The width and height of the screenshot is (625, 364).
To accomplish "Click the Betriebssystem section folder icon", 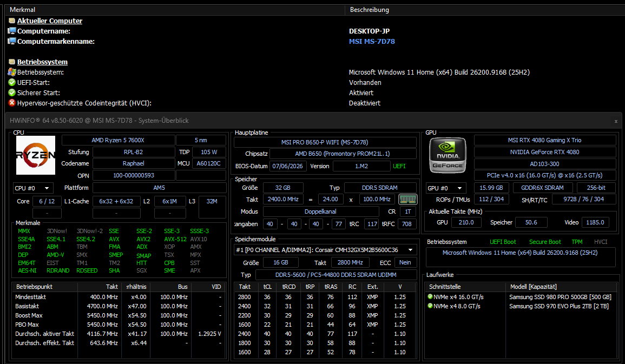I will click(12, 62).
